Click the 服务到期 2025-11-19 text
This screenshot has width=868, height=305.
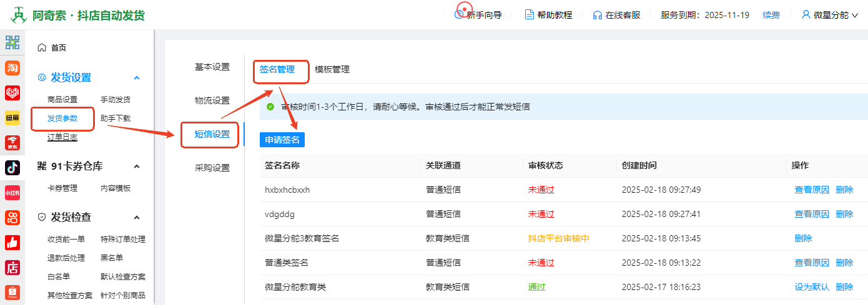click(705, 15)
